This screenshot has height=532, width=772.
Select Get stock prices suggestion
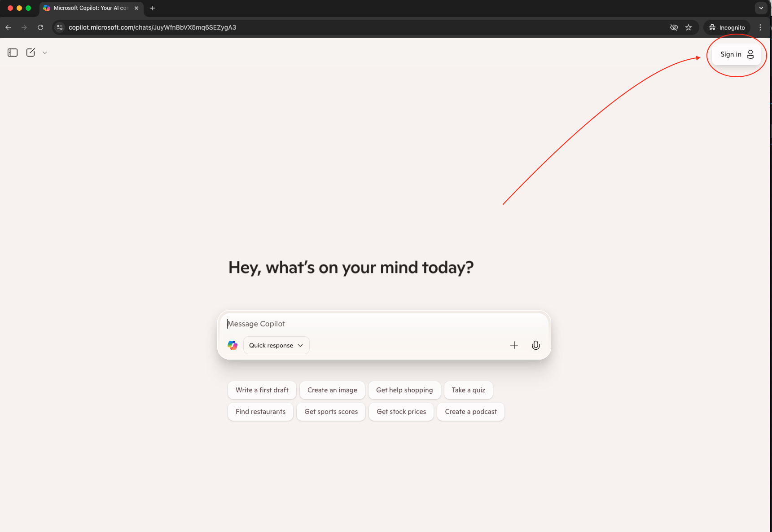point(401,412)
